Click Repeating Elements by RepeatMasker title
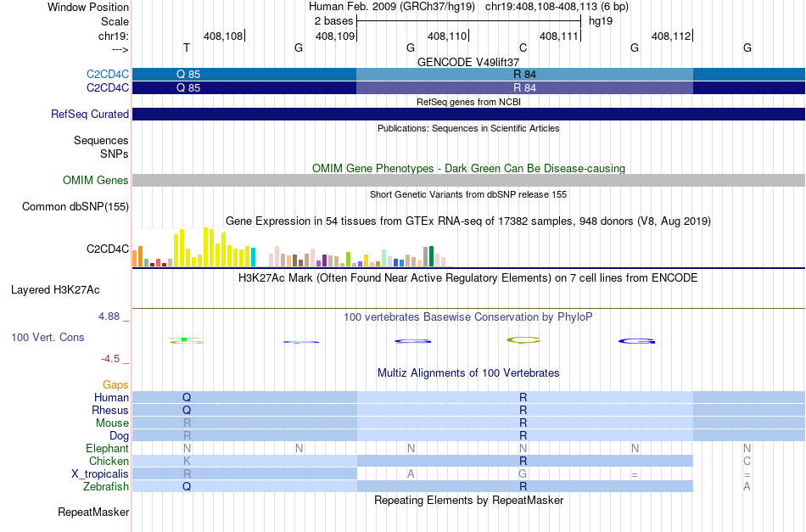Screen dimensions: 806x532 pyautogui.click(x=468, y=500)
